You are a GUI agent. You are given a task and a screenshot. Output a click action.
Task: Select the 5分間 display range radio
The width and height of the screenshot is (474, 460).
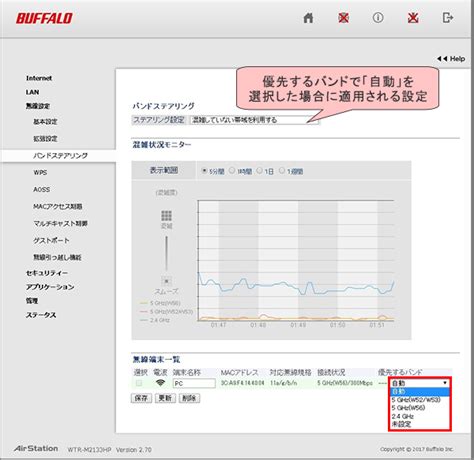click(x=204, y=171)
